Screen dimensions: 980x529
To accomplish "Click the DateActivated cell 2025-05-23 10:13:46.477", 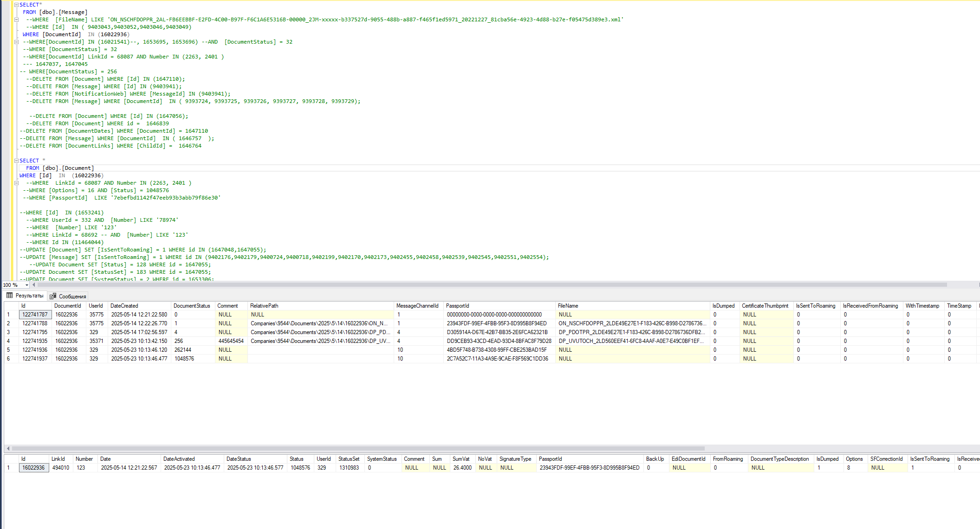I will click(x=192, y=468).
